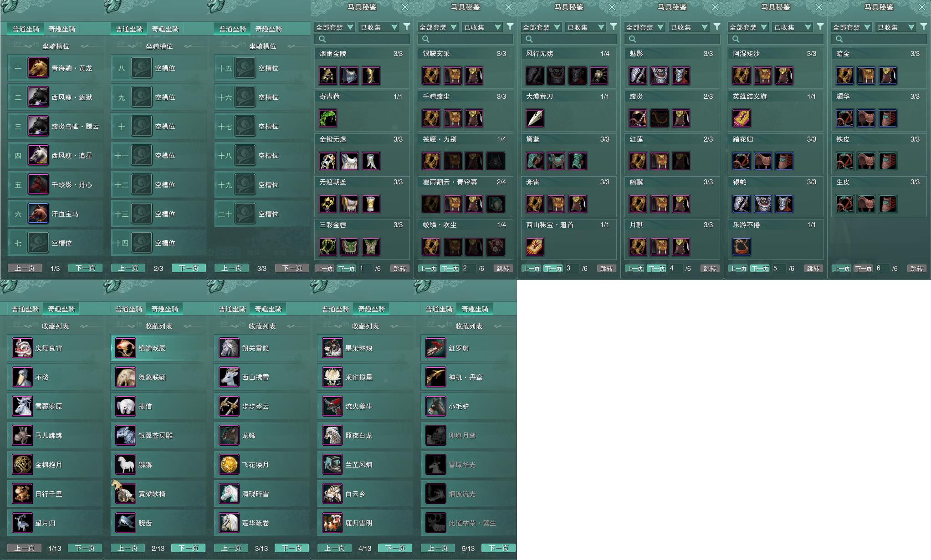Click search box in panel listing 风行无殇
The height and width of the screenshot is (560, 931).
click(569, 39)
